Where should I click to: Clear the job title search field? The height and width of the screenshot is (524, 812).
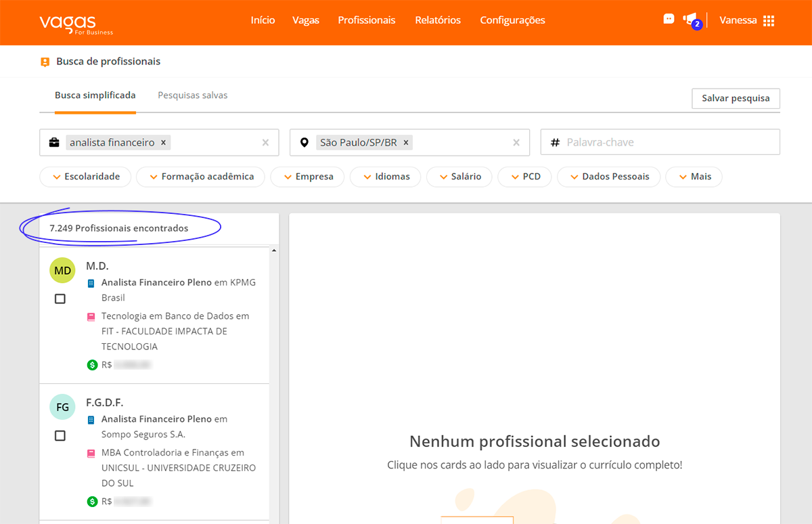265,143
